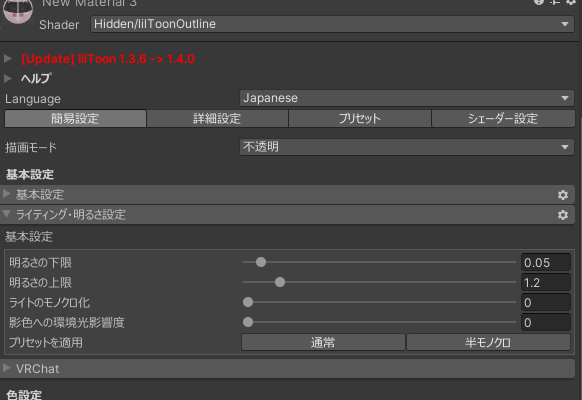Open the Language dropdown set to Japanese
The width and height of the screenshot is (582, 400).
click(x=407, y=98)
